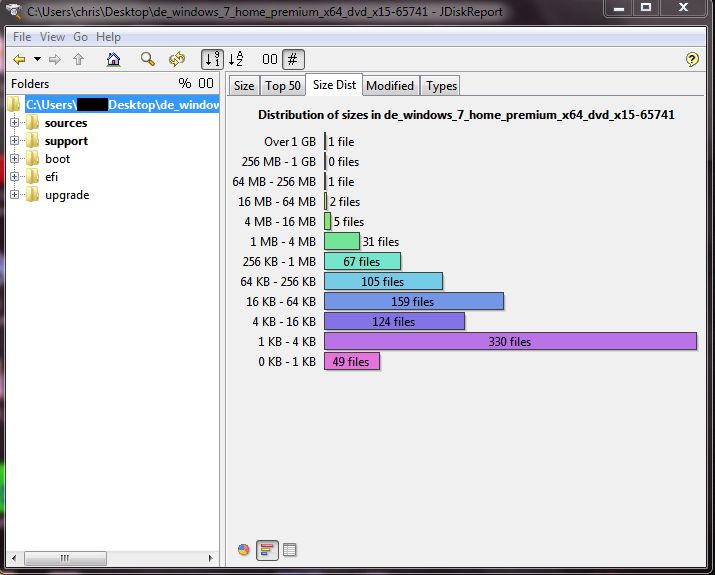Minimize the JDiskReport window

619,7
